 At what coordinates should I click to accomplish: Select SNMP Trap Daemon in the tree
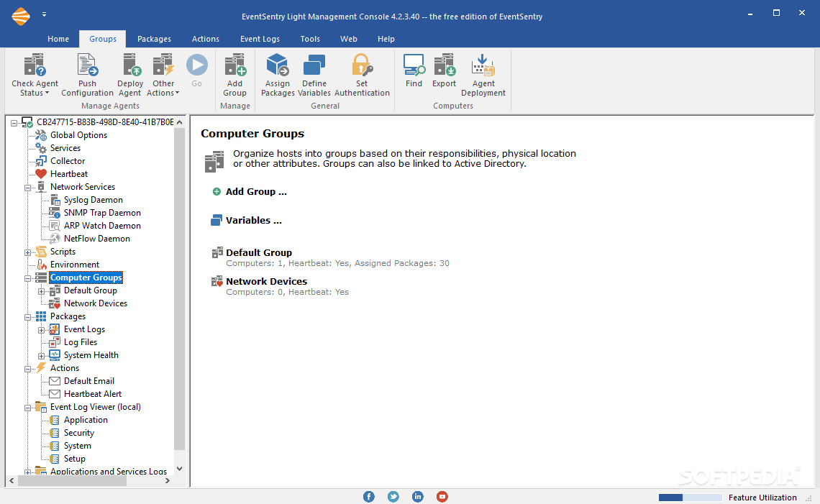(102, 213)
